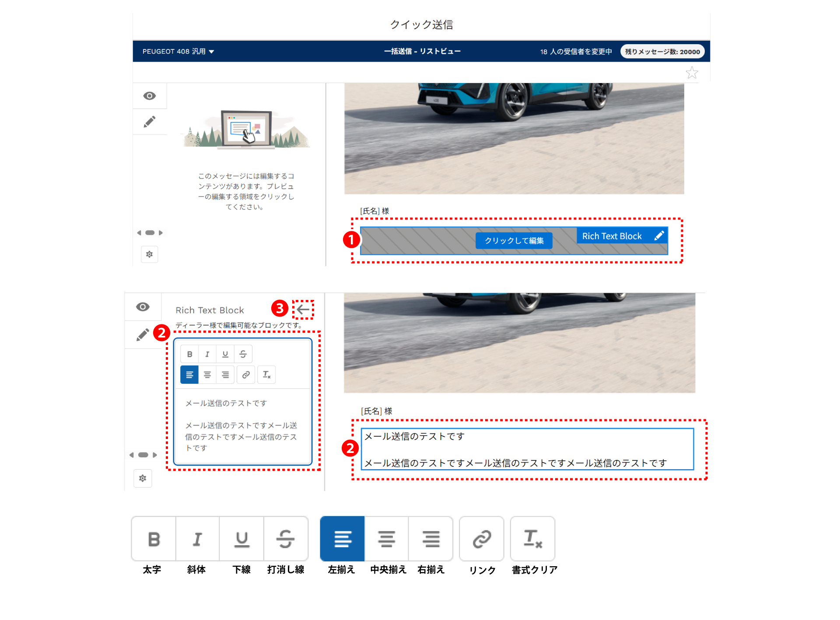Screen dimensions: 840x620
Task: Select center align in the small editor toolbar
Action: pos(207,375)
